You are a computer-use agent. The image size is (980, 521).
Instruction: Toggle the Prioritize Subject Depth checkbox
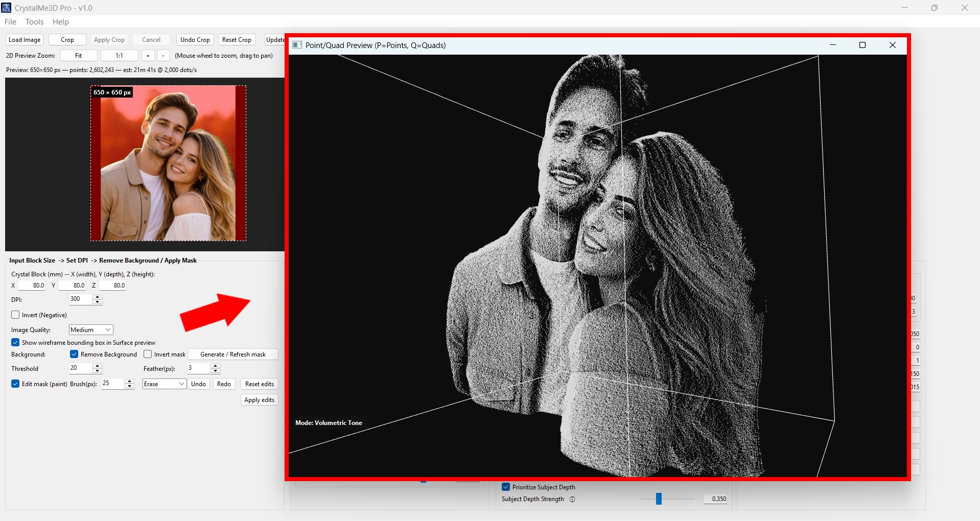tap(506, 487)
